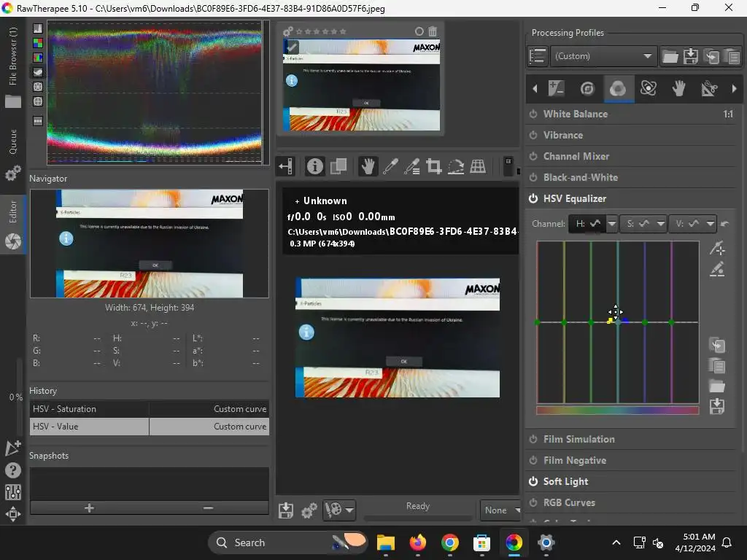747x560 pixels.
Task: Expand the Film Simulation section
Action: (x=578, y=439)
